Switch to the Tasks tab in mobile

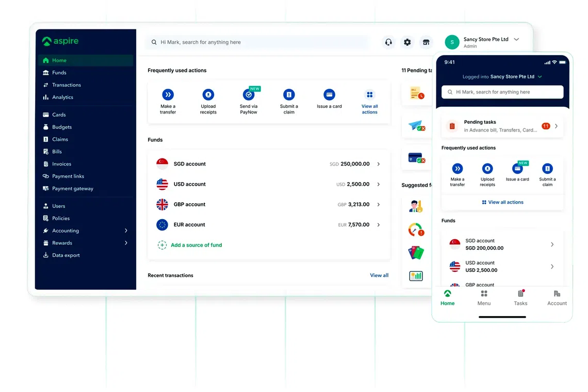(520, 298)
